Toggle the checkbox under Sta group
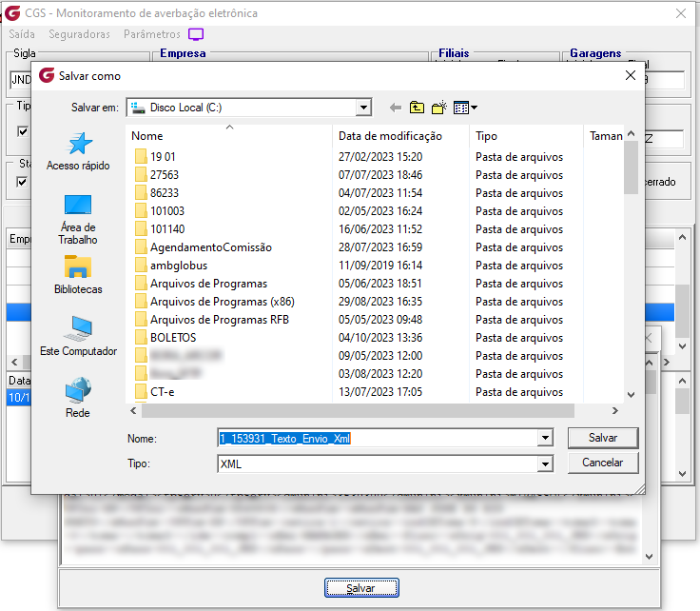The image size is (700, 611). [22, 182]
